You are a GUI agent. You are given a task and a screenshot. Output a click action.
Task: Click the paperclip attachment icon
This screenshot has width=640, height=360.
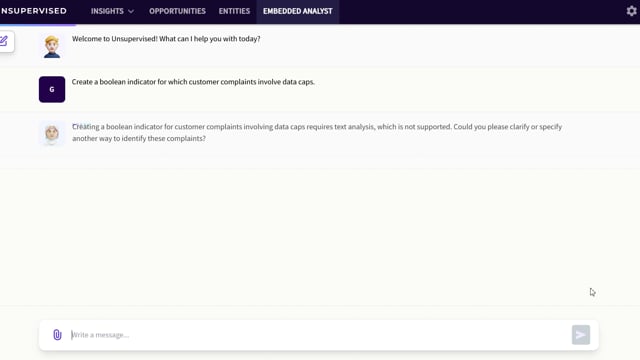(x=57, y=335)
